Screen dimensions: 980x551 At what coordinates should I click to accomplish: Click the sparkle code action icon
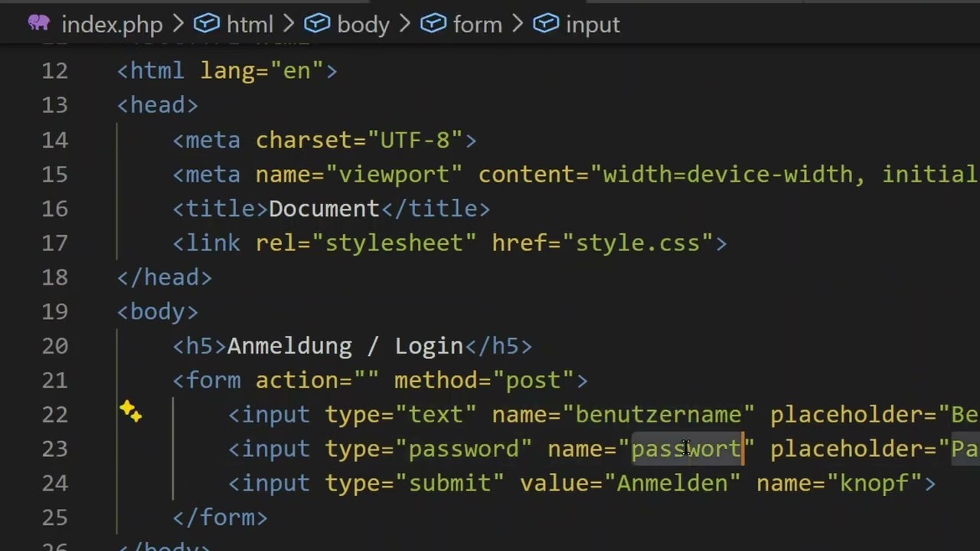pos(130,412)
